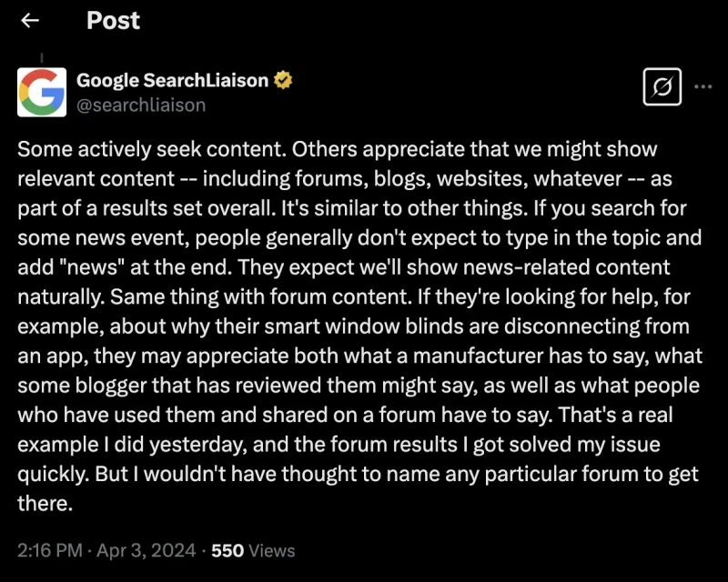Click the line beginning 'Some actively seek content'
The width and height of the screenshot is (728, 582).
[x=337, y=149]
